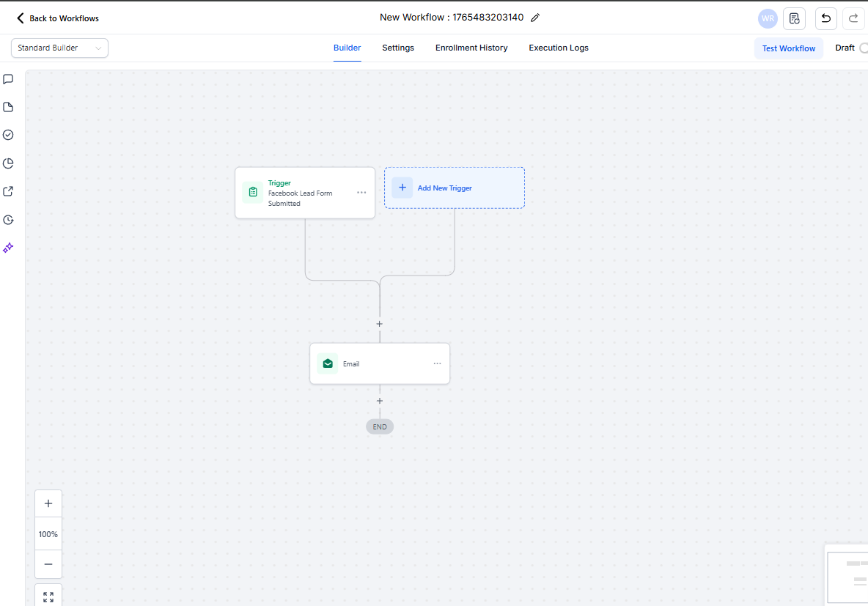Switch to the Execution Logs tab

coord(559,48)
